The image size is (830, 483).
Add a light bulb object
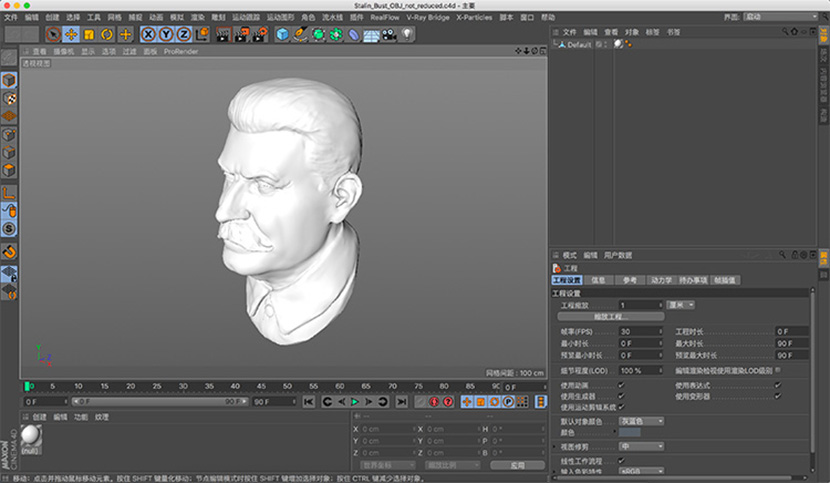407,35
